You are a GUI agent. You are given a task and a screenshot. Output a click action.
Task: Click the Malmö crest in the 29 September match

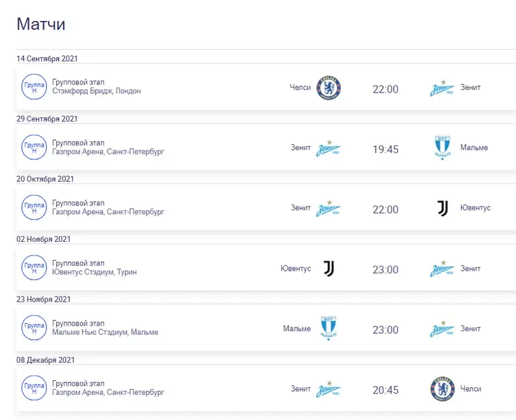pos(442,147)
